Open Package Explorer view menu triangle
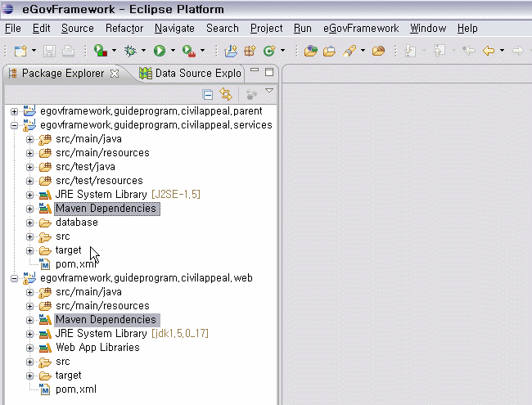 (x=268, y=91)
